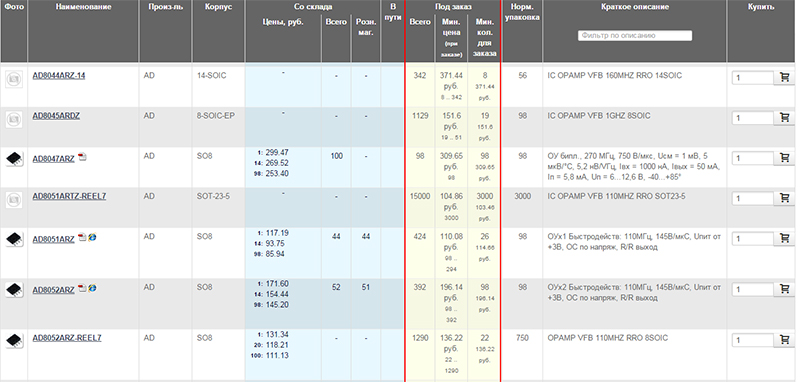
Task: Open the AD8047ARZ product link
Action: coord(54,159)
